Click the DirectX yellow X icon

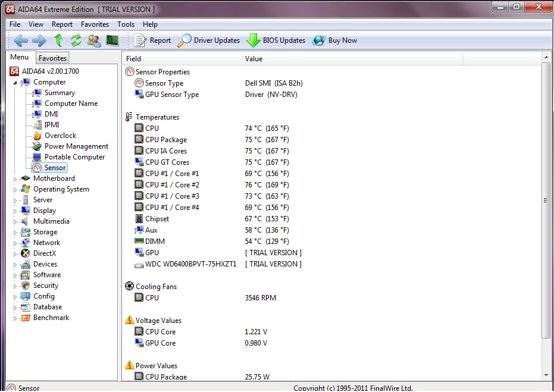pyautogui.click(x=26, y=253)
